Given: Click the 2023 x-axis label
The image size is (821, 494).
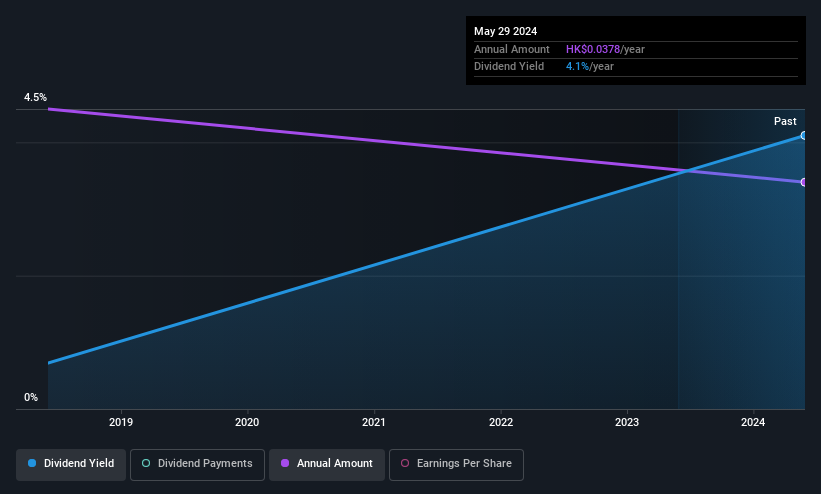Looking at the screenshot, I should coord(627,422).
